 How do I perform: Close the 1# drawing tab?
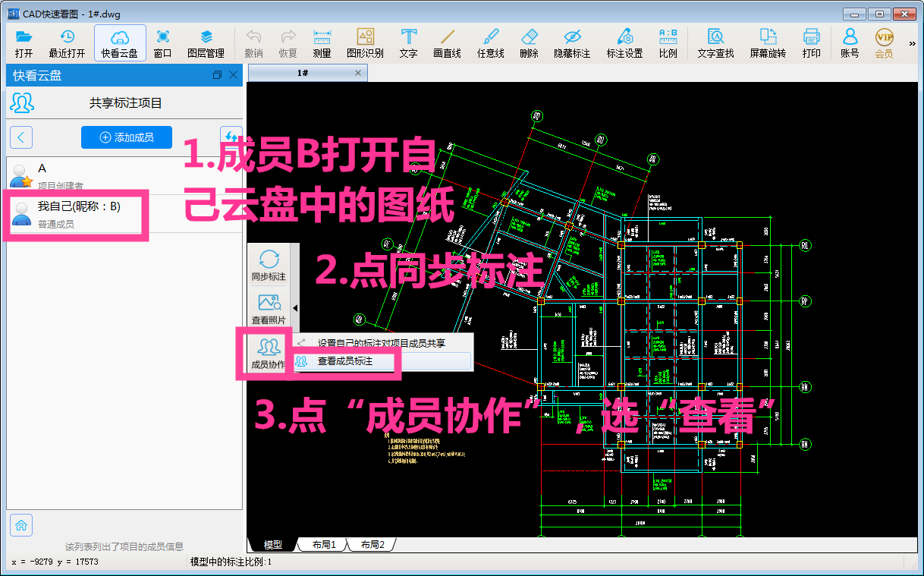358,73
